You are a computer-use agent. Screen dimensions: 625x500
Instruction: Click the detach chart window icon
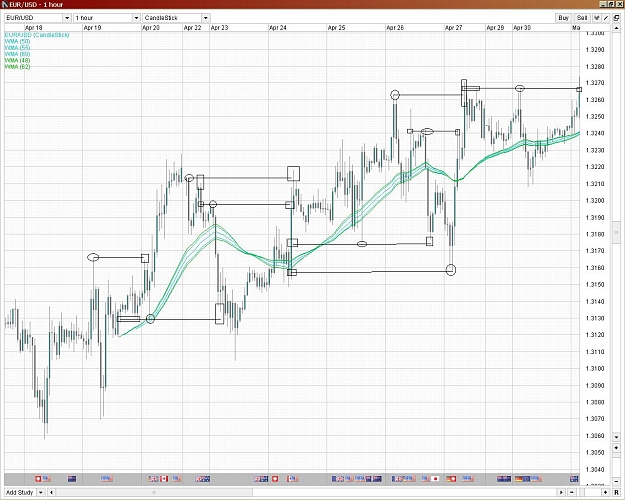[616, 18]
